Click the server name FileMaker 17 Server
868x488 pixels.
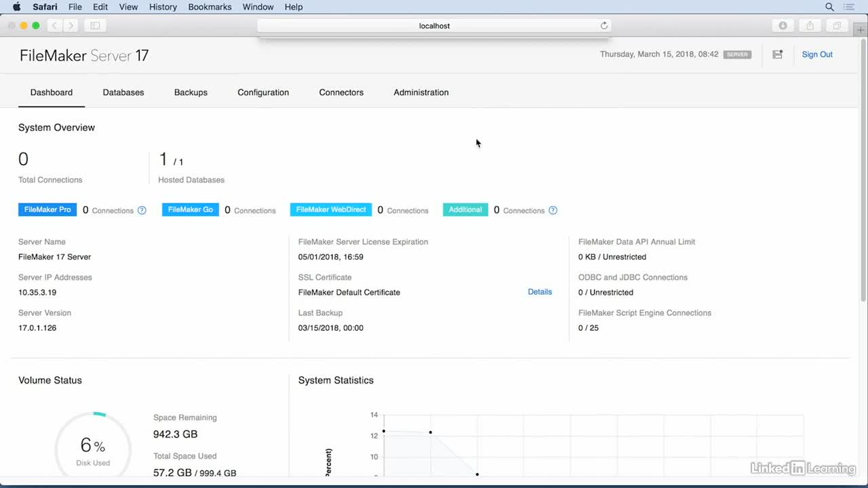(54, 257)
